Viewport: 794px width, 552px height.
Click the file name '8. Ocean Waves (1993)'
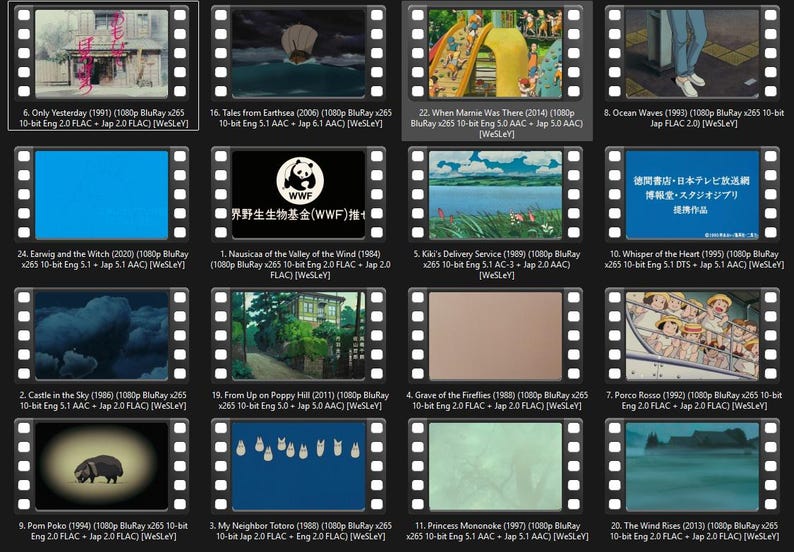tap(694, 118)
